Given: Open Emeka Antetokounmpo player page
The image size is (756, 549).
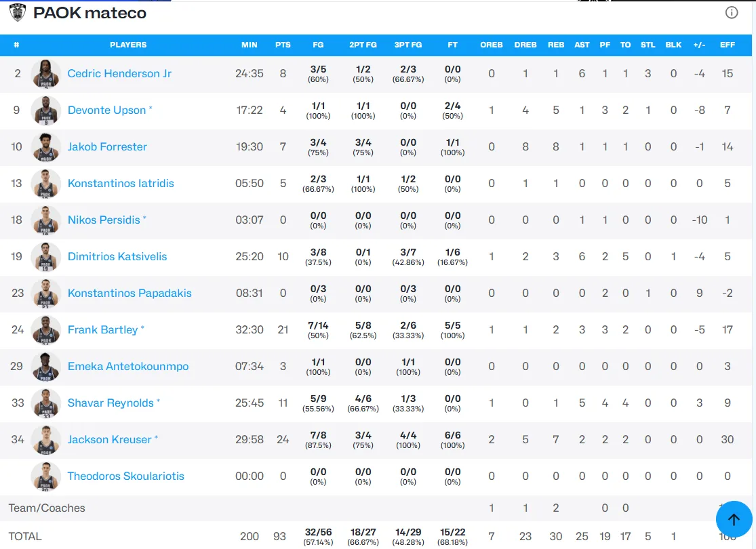Looking at the screenshot, I should (127, 366).
